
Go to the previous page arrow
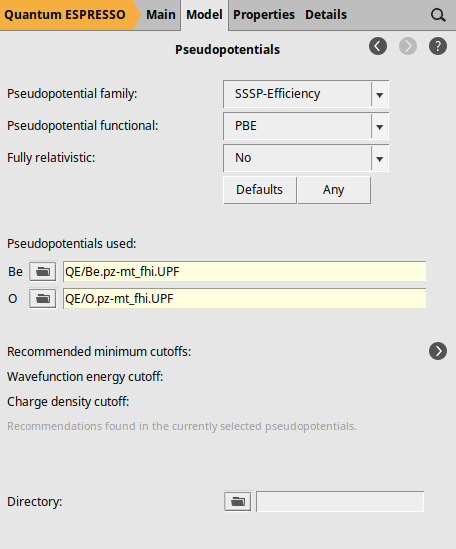pos(378,46)
